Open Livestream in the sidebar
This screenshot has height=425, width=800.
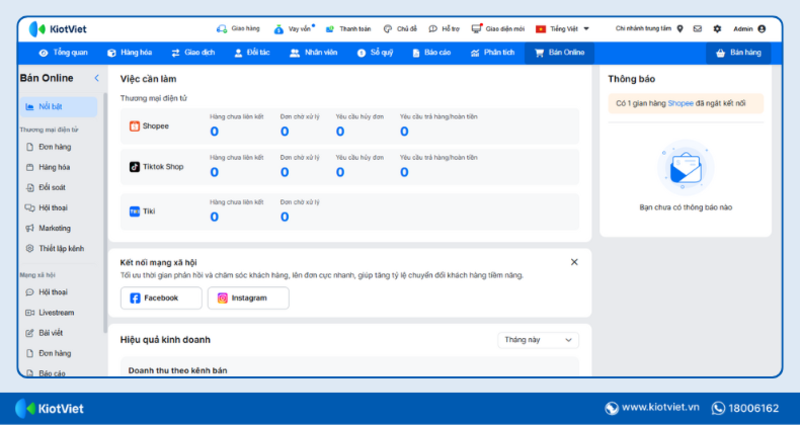click(55, 312)
